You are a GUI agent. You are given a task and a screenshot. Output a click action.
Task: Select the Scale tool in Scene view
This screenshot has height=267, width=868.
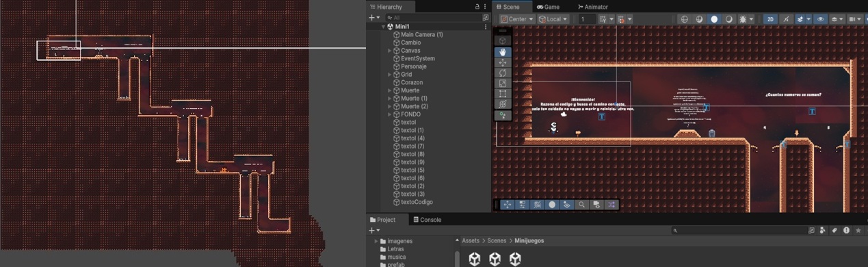503,83
